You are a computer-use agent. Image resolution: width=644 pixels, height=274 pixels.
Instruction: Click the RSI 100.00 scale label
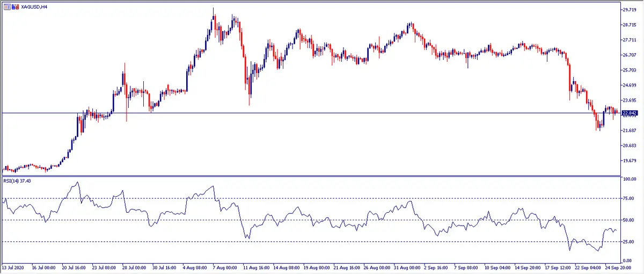pyautogui.click(x=629, y=179)
